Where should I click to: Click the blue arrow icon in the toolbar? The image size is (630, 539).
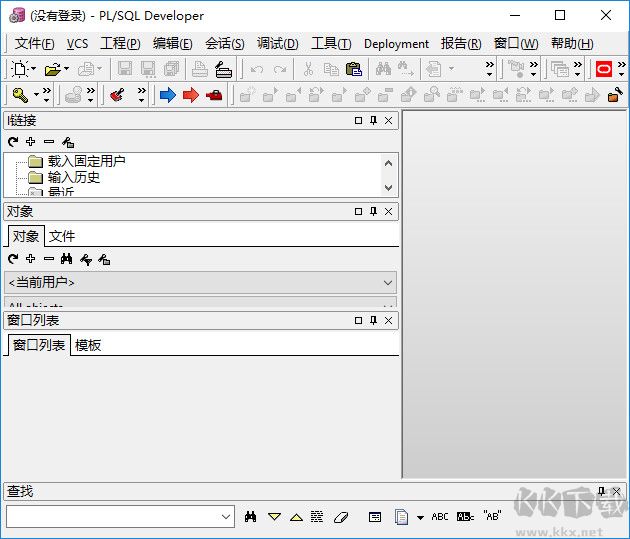coord(167,95)
